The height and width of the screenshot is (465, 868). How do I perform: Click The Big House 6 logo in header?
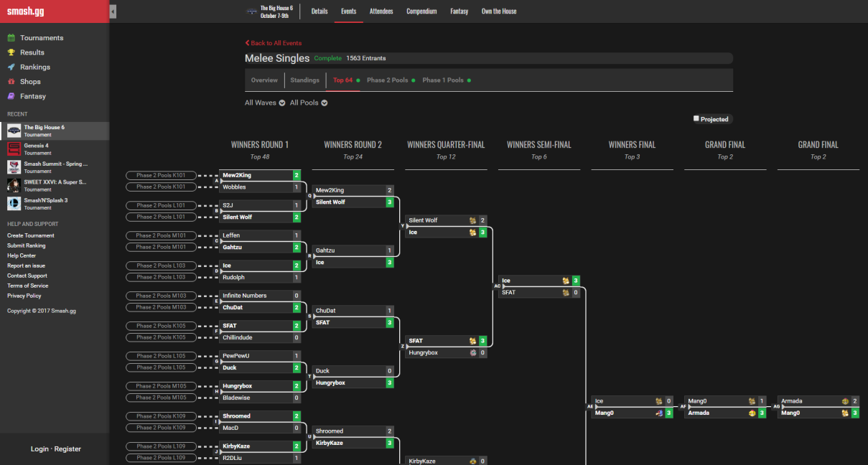(x=251, y=11)
